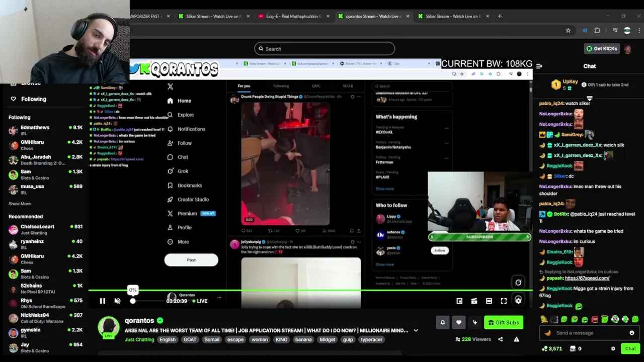
Task: Click the clip refresh icon above settings
Action: point(518,283)
